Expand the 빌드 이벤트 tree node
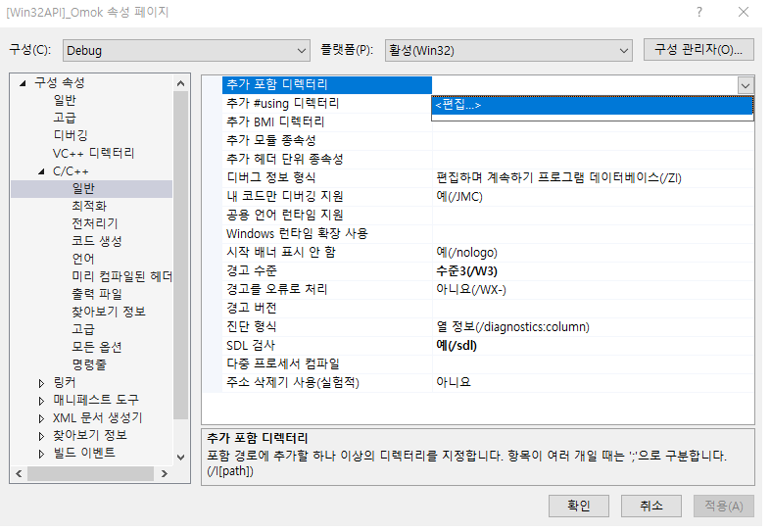770x532 pixels. coord(42,454)
